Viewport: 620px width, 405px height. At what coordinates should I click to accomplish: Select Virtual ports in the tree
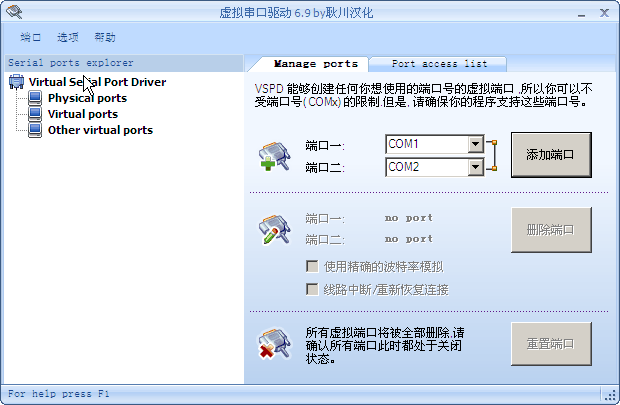(83, 114)
